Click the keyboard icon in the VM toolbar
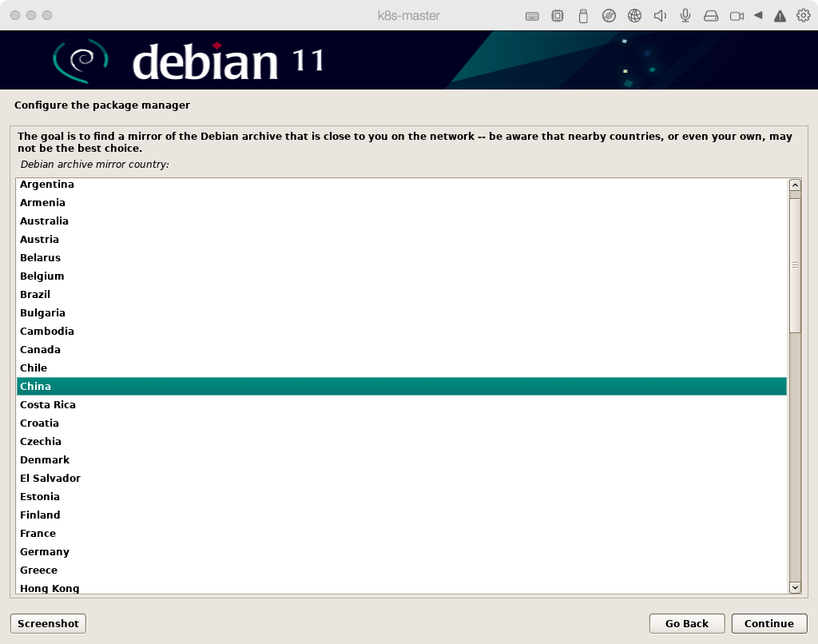818x644 pixels. coord(531,16)
